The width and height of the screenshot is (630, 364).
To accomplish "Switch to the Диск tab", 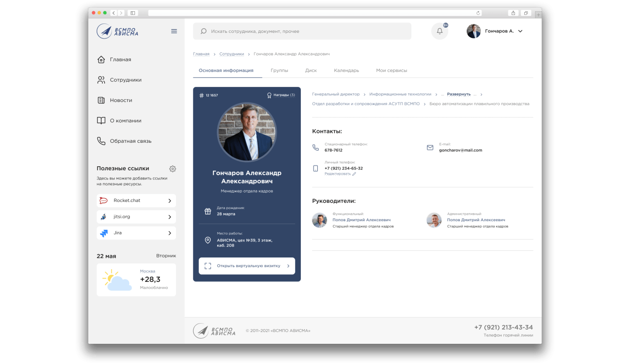I will (x=311, y=70).
